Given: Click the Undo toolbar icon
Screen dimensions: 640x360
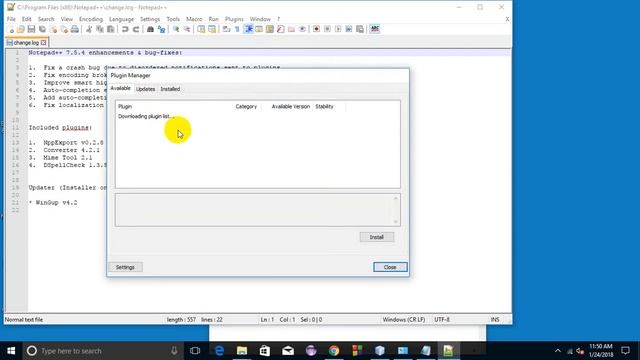Looking at the screenshot, I should click(x=125, y=29).
